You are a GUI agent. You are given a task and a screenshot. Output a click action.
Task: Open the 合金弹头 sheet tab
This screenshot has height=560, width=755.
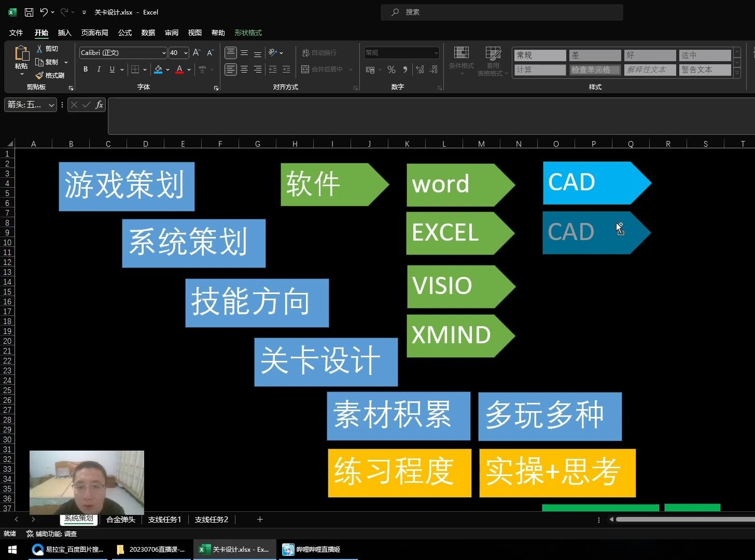click(120, 520)
